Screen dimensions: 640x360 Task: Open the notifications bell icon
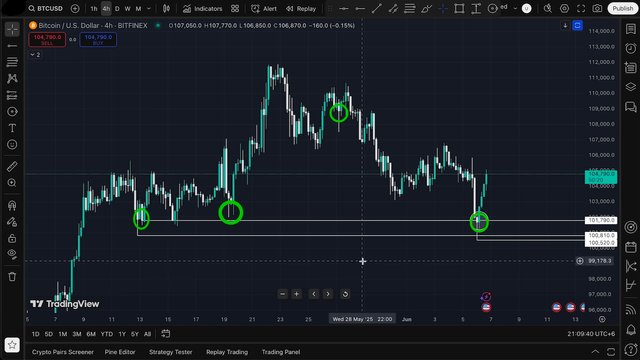point(631,330)
